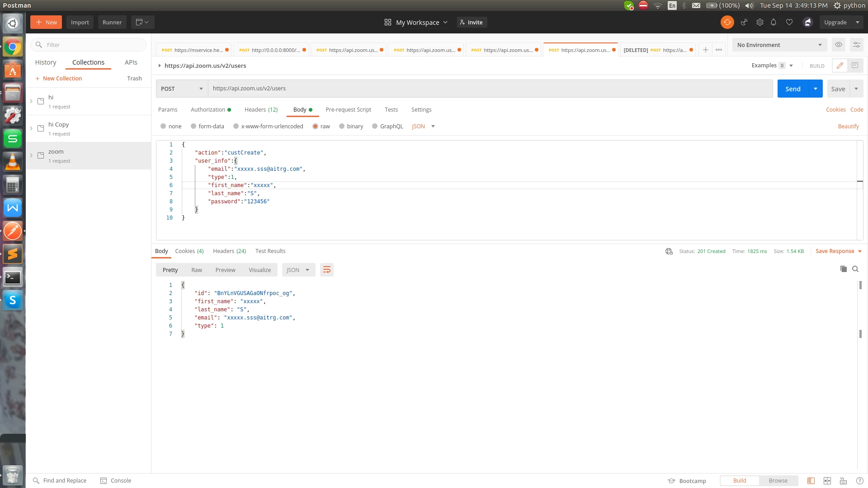This screenshot has height=488, width=868.
Task: Switch to Pre-request Script tab
Action: click(348, 110)
